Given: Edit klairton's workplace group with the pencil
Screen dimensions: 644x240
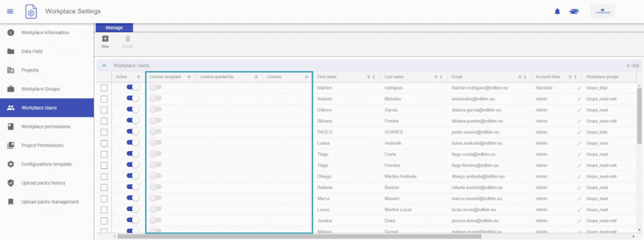Looking at the screenshot, I should point(579,88).
